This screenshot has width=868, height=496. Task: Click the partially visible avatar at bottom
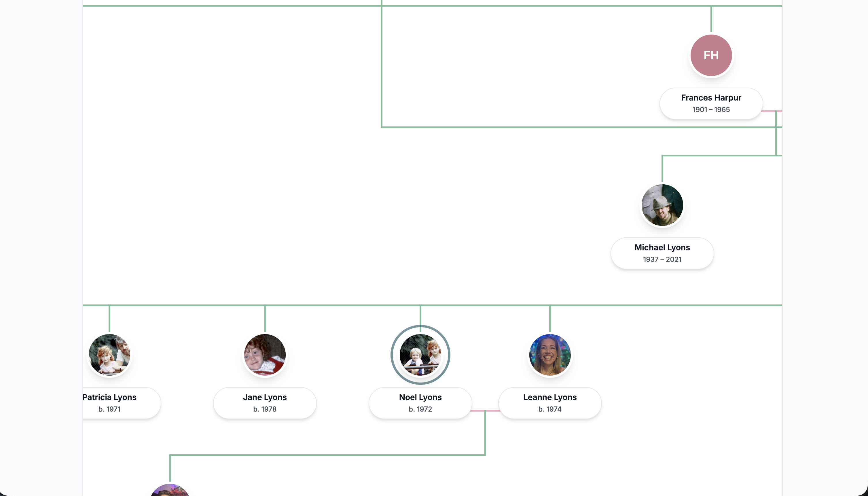click(170, 491)
